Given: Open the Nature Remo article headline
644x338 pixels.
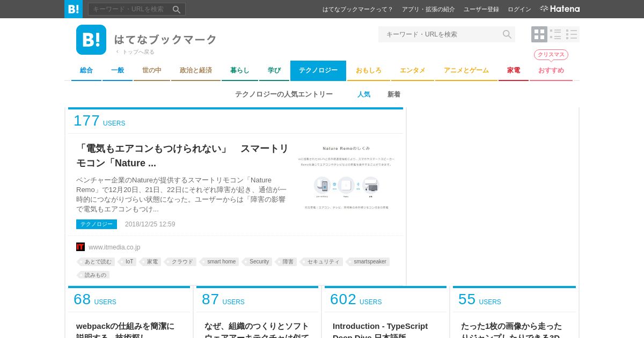Looking at the screenshot, I should tap(182, 156).
